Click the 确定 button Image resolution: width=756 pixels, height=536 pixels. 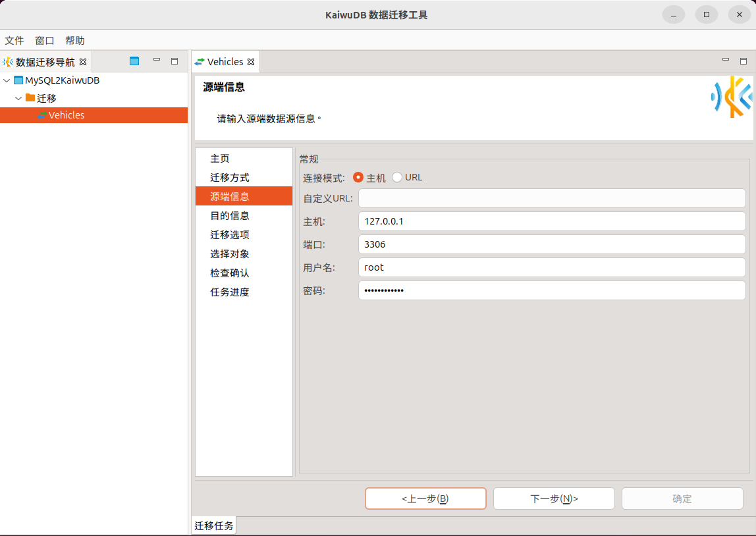(682, 498)
